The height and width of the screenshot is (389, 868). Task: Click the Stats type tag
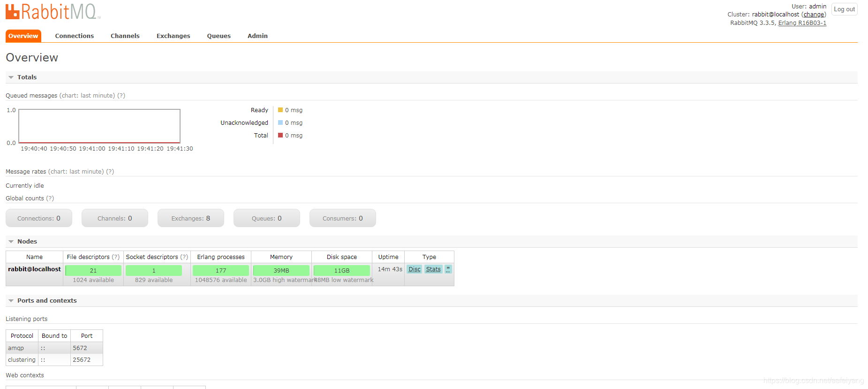pyautogui.click(x=433, y=269)
